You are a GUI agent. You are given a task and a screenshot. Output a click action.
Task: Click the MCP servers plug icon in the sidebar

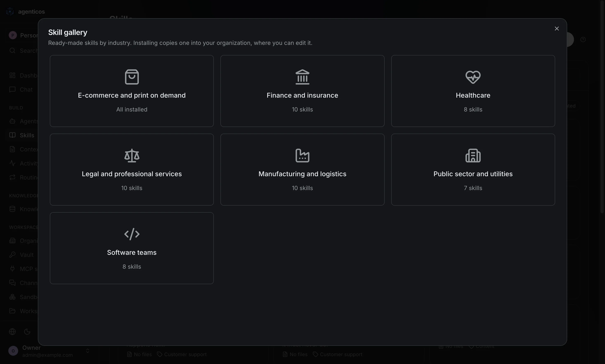pos(12,269)
